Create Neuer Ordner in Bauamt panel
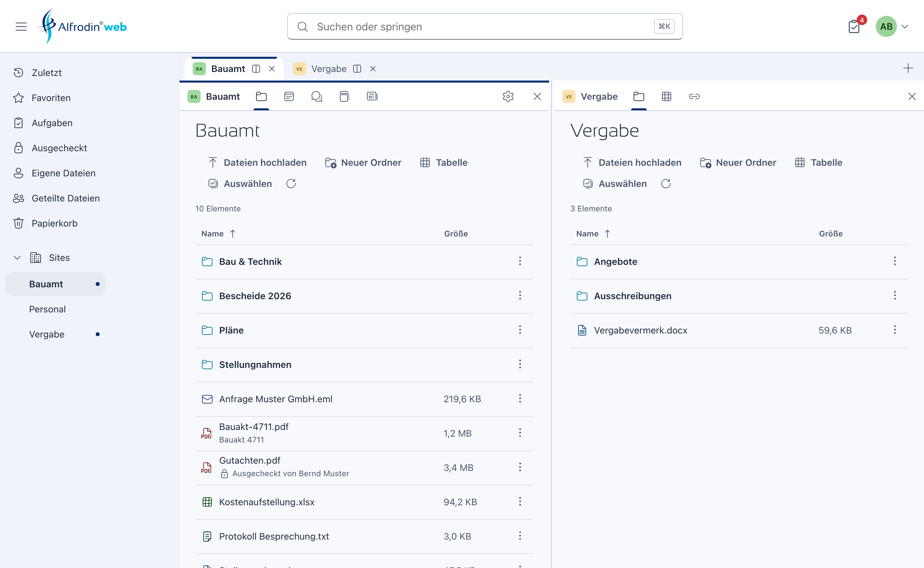The height and width of the screenshot is (568, 924). click(363, 163)
